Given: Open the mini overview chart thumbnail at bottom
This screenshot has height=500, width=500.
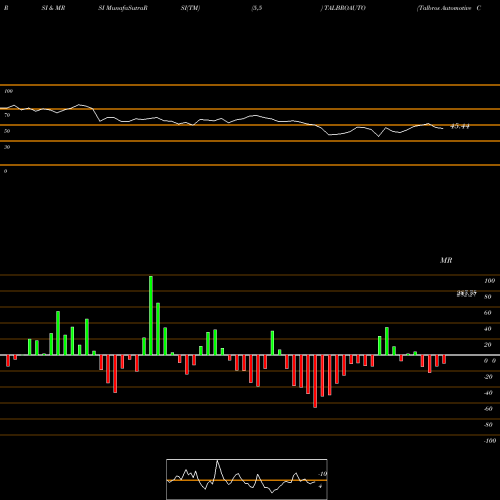Looking at the screenshot, I should coord(247,479).
